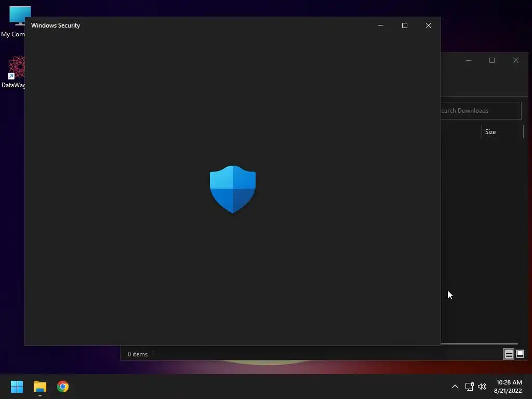
Task: Click the '0 items' status bar text
Action: coord(137,354)
